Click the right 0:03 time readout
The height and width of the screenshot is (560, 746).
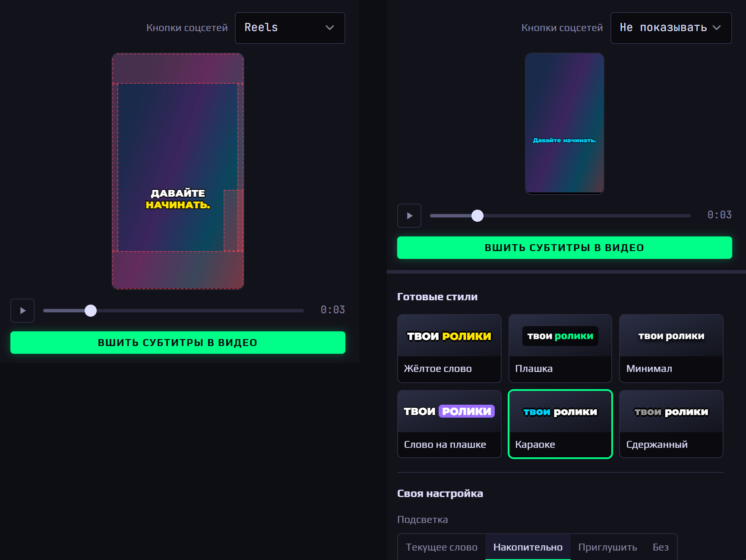tap(720, 215)
